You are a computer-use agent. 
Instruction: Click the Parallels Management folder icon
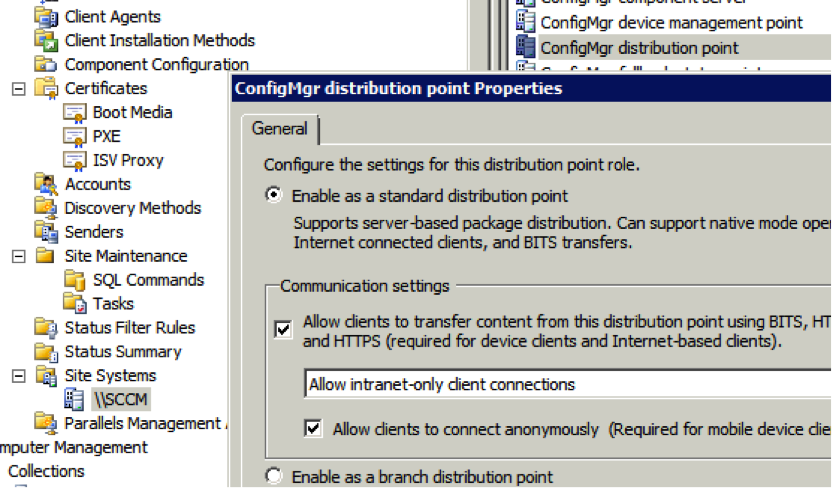(x=46, y=423)
